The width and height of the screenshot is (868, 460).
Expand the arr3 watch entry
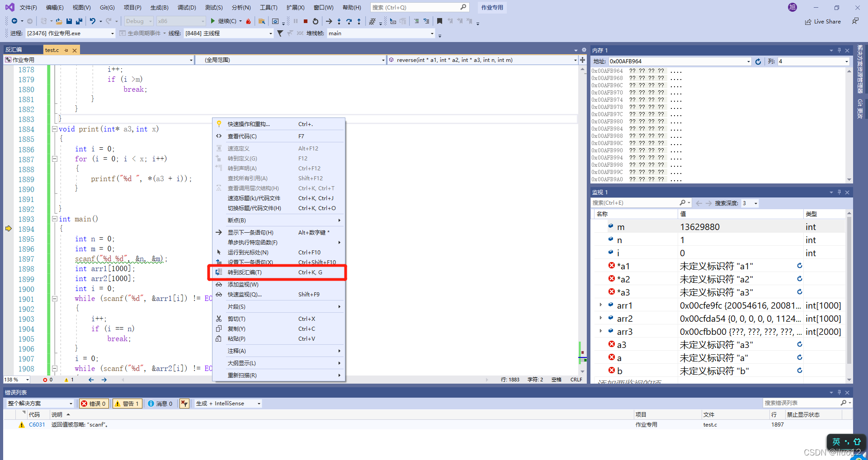600,331
